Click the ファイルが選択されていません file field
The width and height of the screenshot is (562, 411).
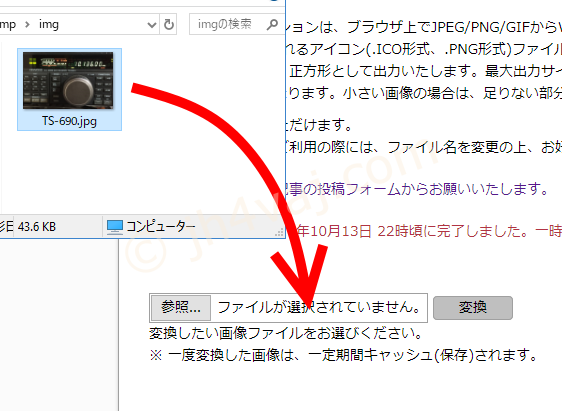288,308
